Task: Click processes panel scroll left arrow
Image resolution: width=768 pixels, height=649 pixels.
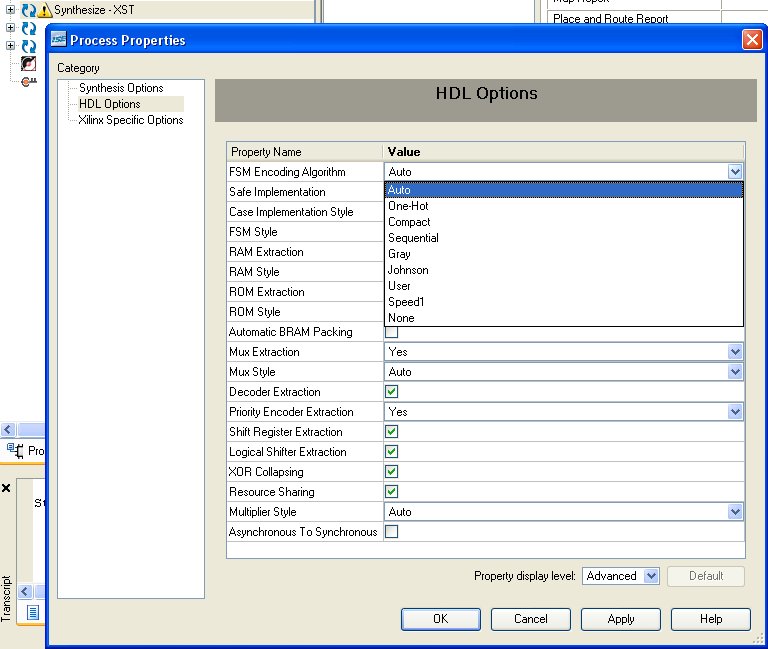Action: tap(8, 430)
